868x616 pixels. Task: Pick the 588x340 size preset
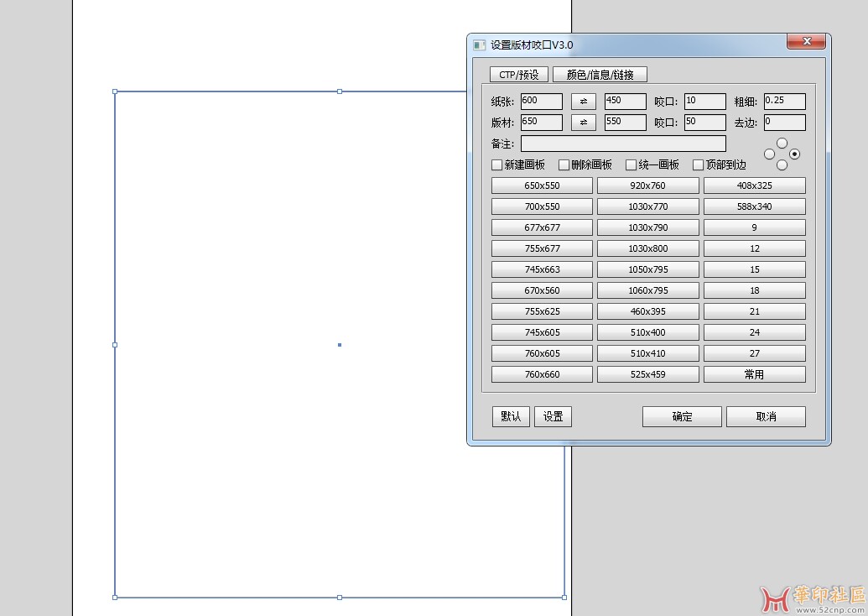(754, 206)
